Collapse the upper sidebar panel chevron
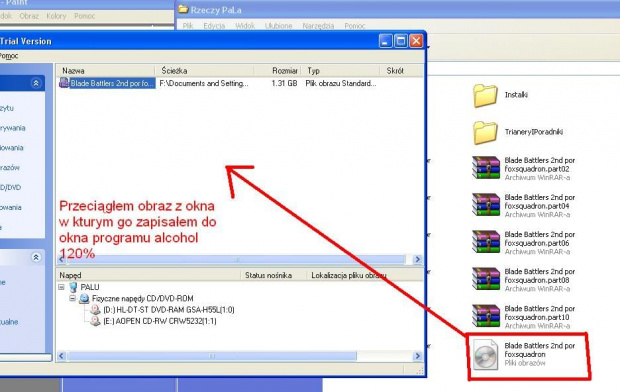Image resolution: width=620 pixels, height=392 pixels. coord(36,83)
